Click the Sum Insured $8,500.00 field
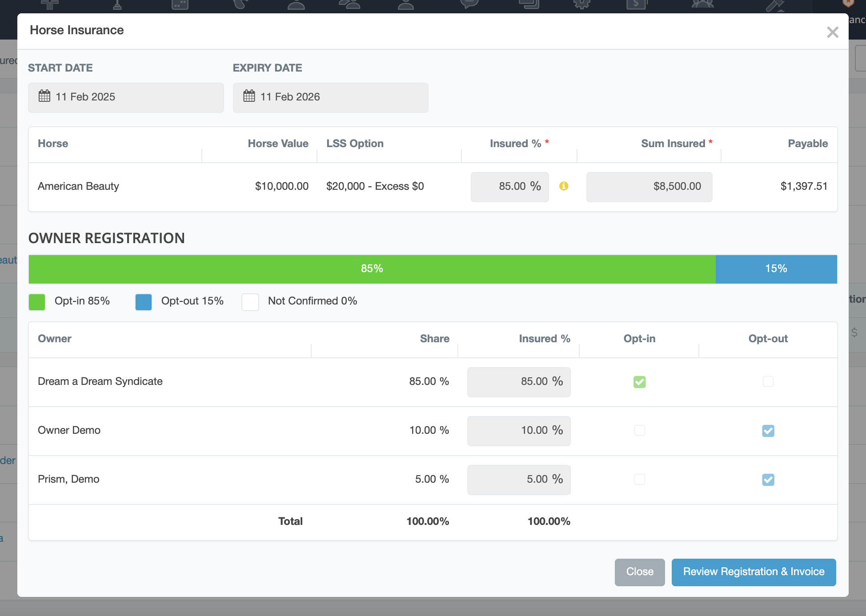Image resolution: width=866 pixels, height=616 pixels. click(x=649, y=187)
